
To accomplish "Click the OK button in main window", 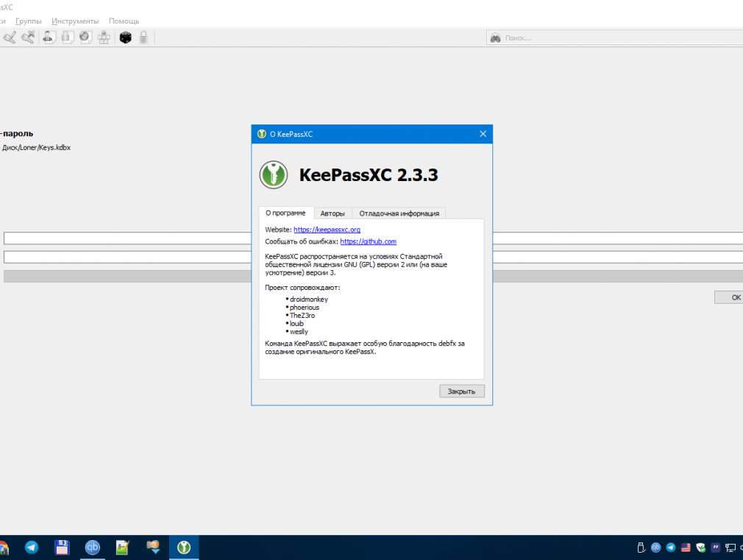I will point(729,297).
